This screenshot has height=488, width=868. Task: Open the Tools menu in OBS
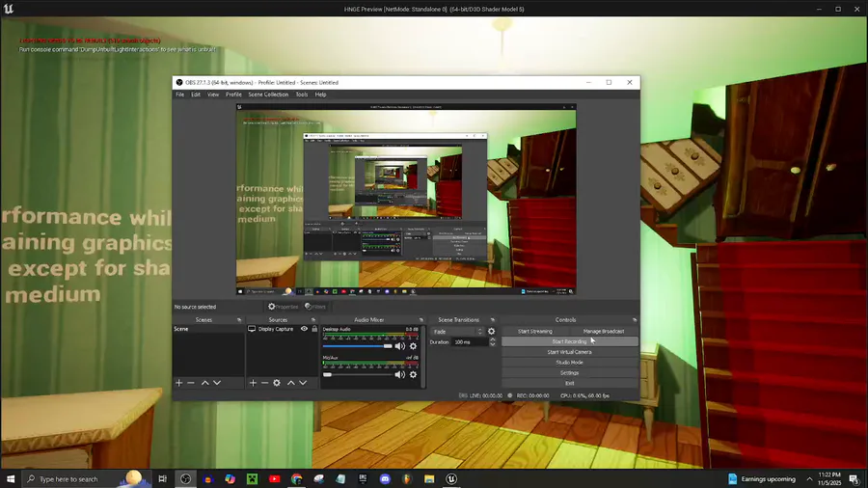click(302, 95)
